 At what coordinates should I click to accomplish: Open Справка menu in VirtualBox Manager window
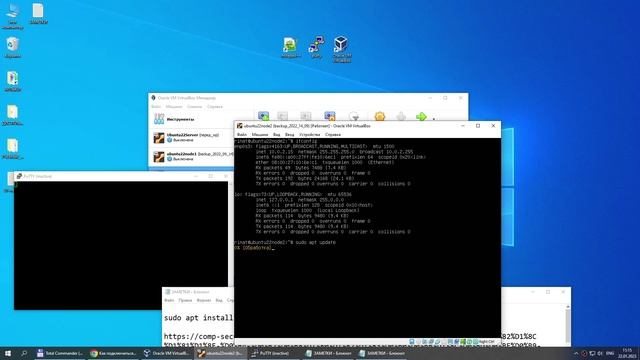pyautogui.click(x=215, y=107)
